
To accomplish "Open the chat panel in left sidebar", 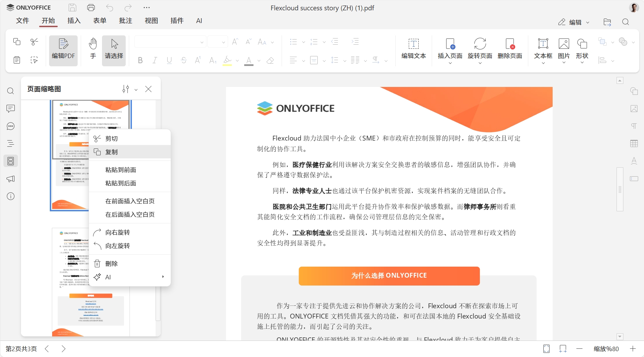I will click(11, 126).
